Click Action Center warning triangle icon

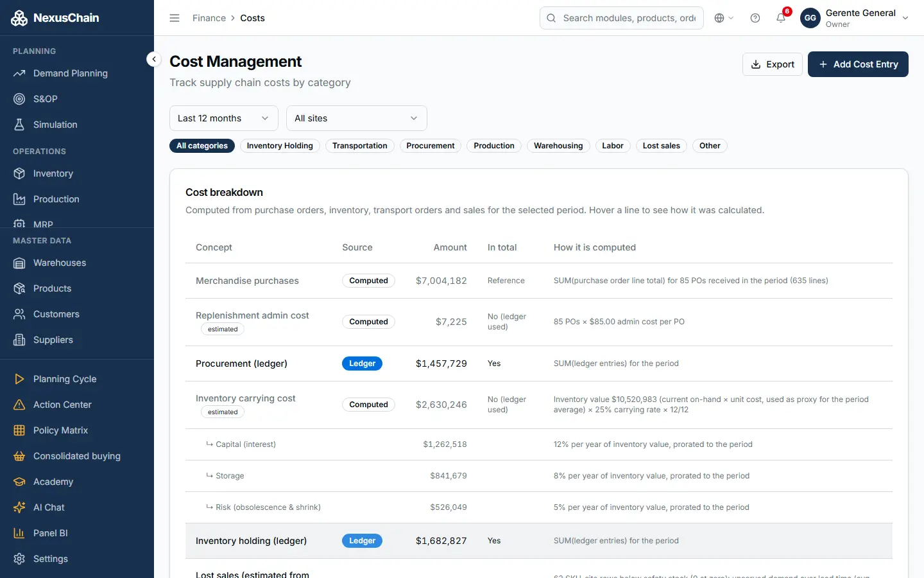pyautogui.click(x=19, y=405)
